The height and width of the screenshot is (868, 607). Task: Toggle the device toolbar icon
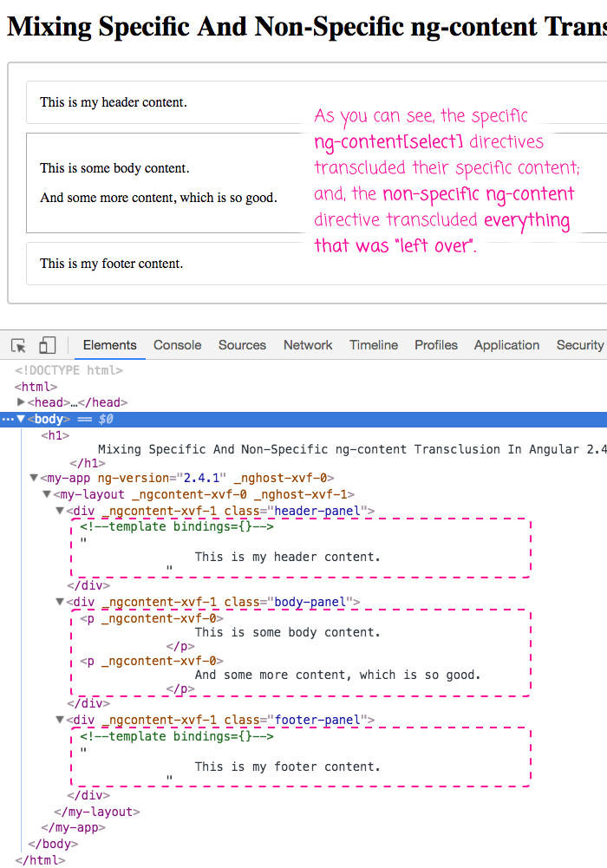[x=48, y=345]
